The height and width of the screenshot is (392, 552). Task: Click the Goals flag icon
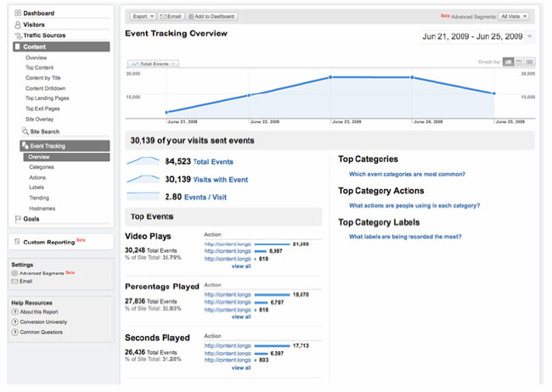point(17,219)
